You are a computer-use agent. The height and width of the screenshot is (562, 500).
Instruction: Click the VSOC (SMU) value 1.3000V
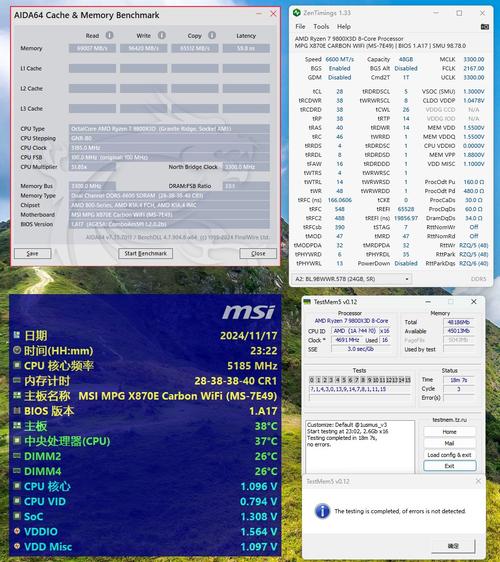[x=473, y=91]
